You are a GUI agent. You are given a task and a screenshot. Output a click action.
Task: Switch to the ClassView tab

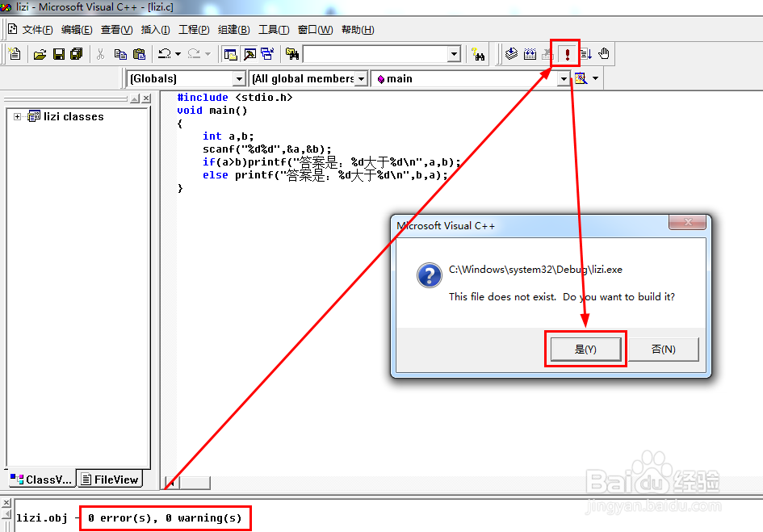click(41, 480)
